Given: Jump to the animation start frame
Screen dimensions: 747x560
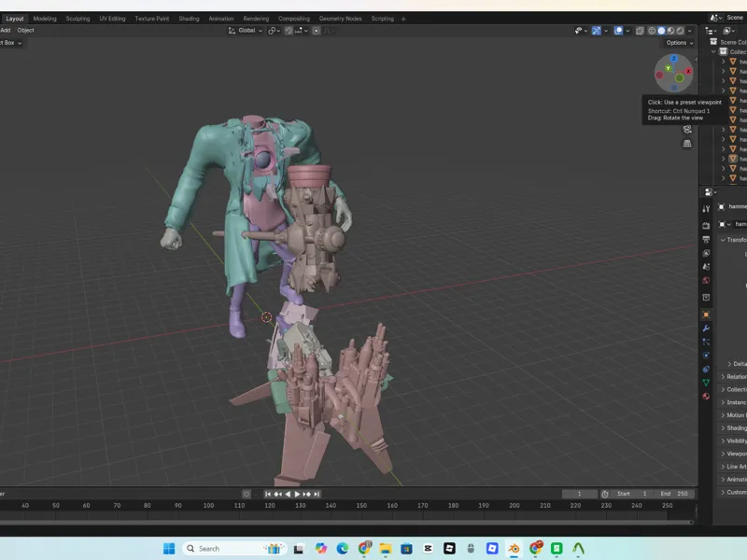Looking at the screenshot, I should pos(268,495).
